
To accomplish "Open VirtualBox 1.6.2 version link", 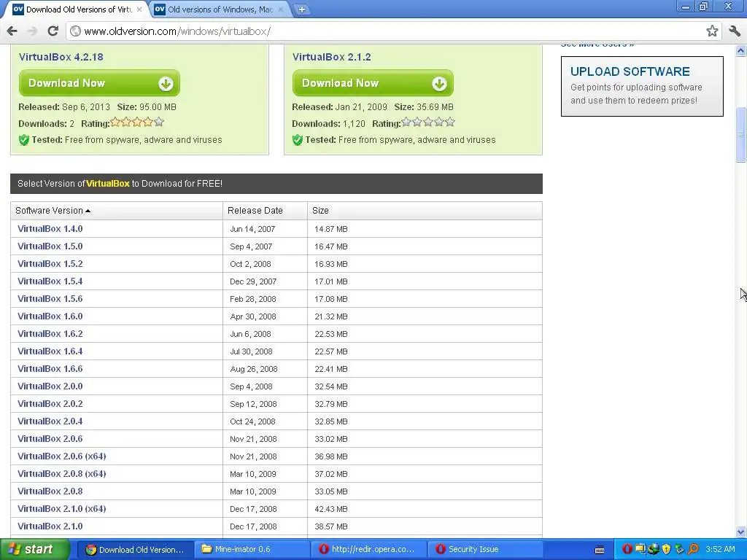I will coord(50,334).
